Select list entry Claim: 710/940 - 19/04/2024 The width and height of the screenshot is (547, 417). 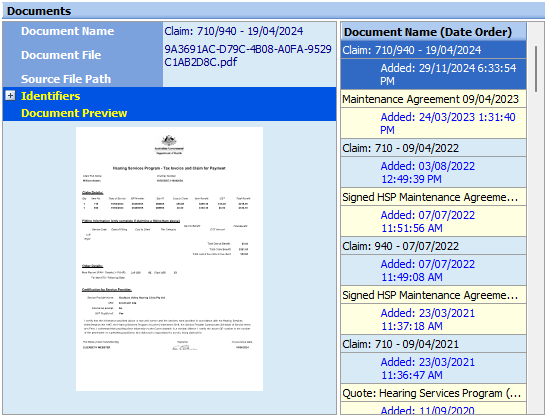tap(434, 50)
